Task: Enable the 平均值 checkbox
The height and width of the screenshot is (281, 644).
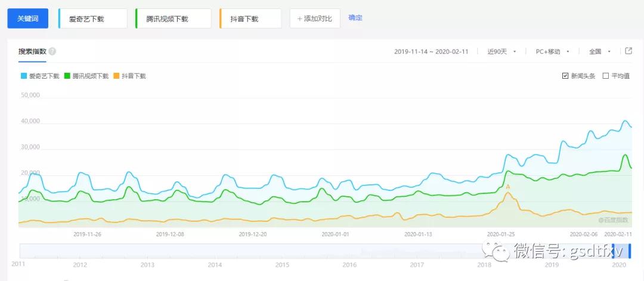Action: pos(605,76)
